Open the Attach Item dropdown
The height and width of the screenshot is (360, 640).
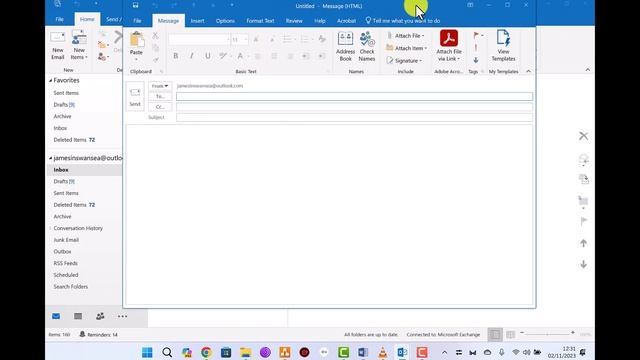[x=407, y=48]
